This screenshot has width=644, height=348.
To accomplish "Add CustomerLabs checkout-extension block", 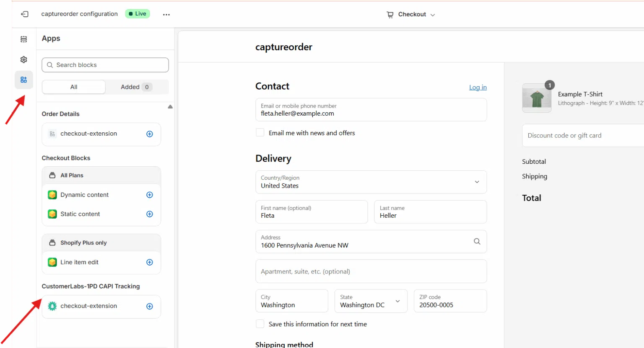I will [x=150, y=306].
